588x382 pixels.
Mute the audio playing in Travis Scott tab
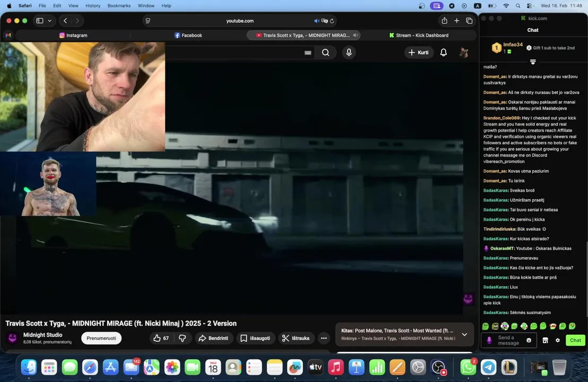click(x=355, y=35)
